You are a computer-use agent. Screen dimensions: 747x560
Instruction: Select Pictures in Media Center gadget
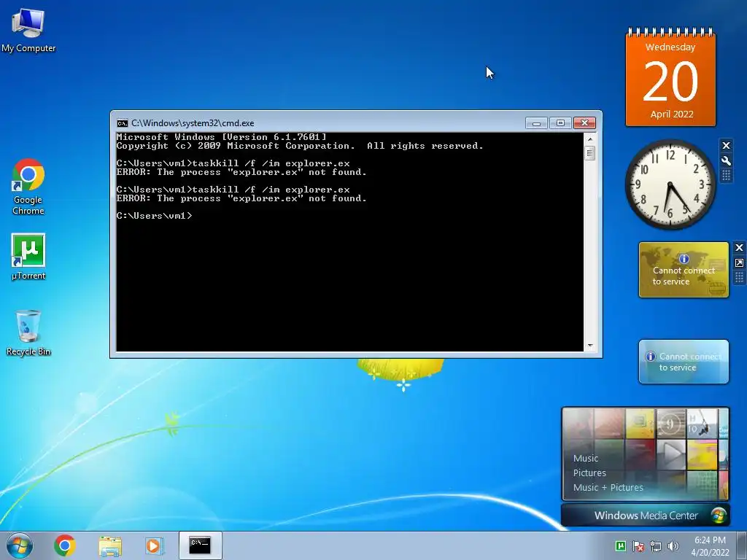(589, 472)
